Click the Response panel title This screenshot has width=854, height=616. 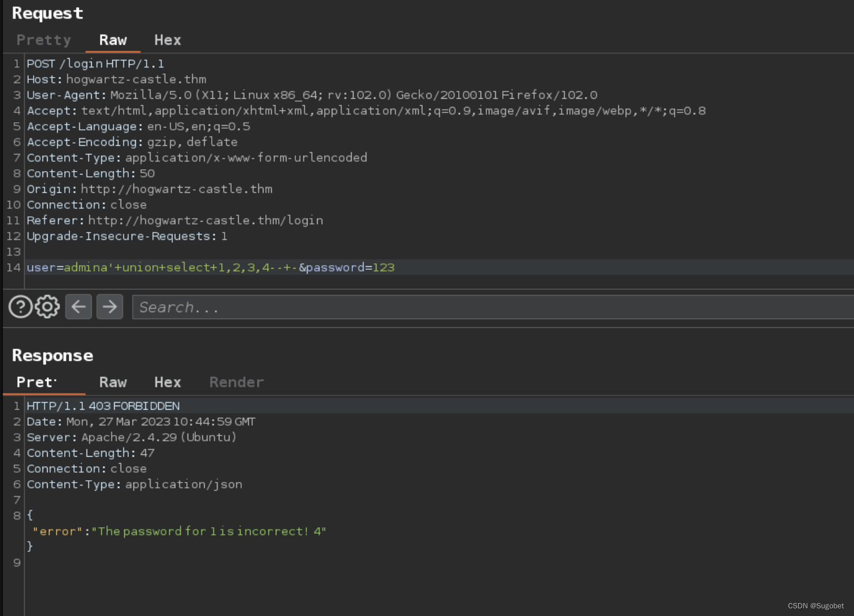52,355
